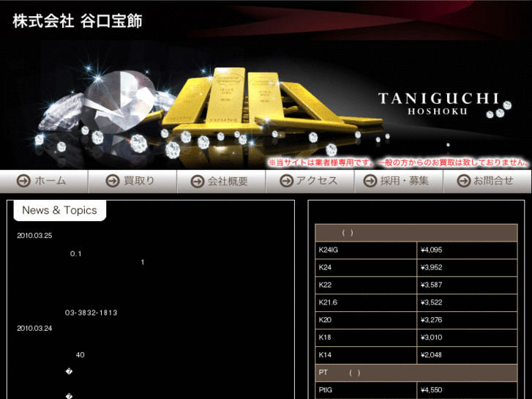Click the ¥3,952 price cell
Screen dimensions: 532x399
[x=467, y=267]
